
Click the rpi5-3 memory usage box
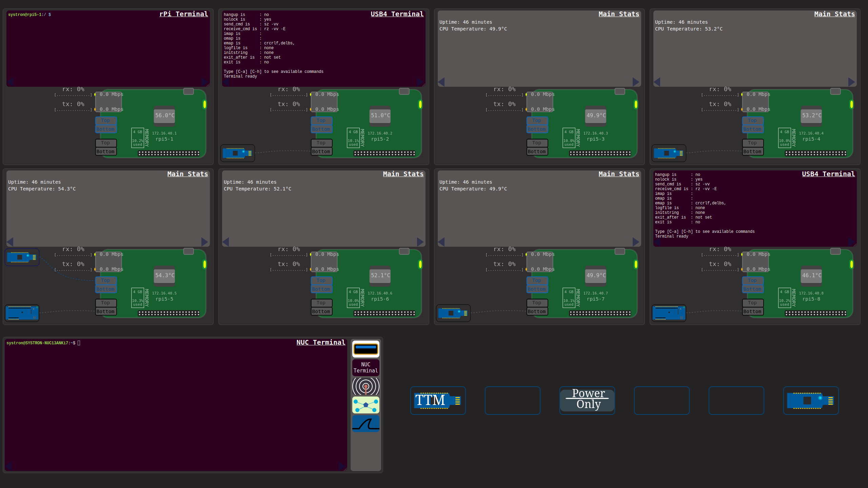click(569, 138)
